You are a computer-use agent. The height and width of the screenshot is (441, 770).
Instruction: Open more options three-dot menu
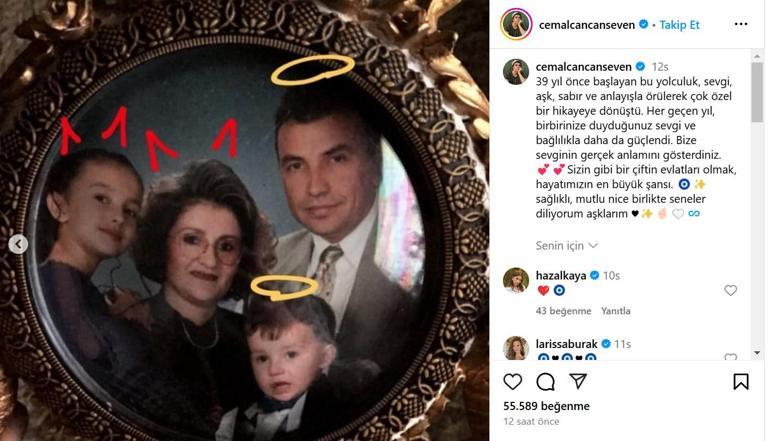tap(740, 23)
